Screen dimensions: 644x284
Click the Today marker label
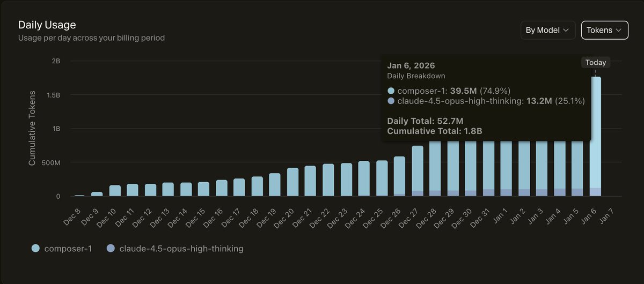point(596,63)
